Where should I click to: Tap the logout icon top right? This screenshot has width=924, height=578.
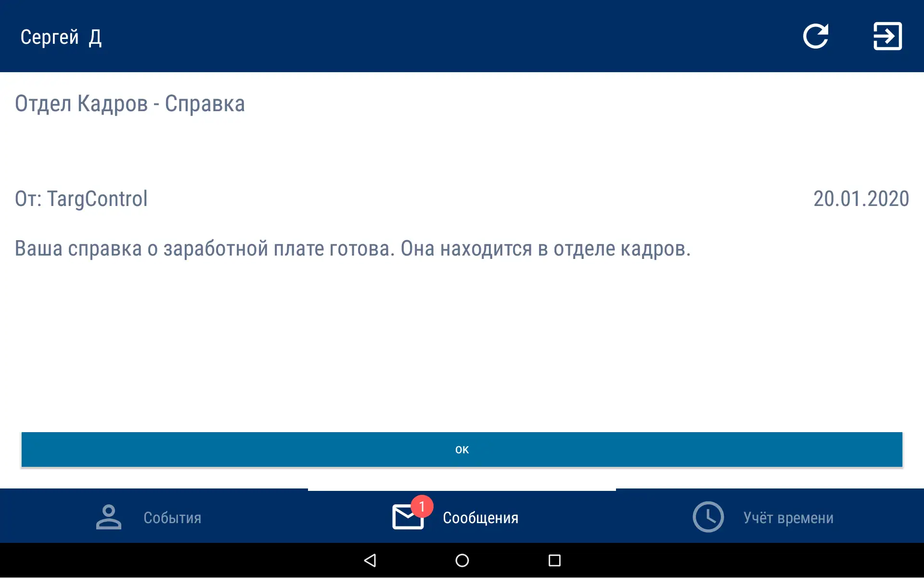[887, 36]
